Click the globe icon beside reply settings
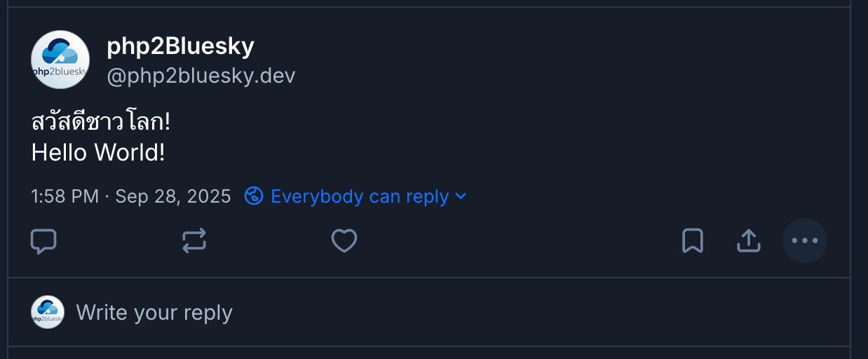The height and width of the screenshot is (359, 868). [254, 196]
